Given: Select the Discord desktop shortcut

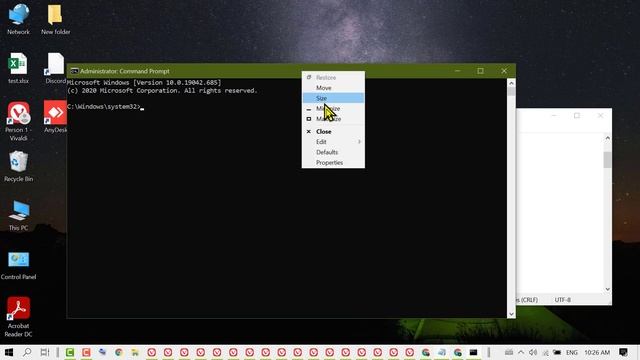Looking at the screenshot, I should (x=56, y=68).
